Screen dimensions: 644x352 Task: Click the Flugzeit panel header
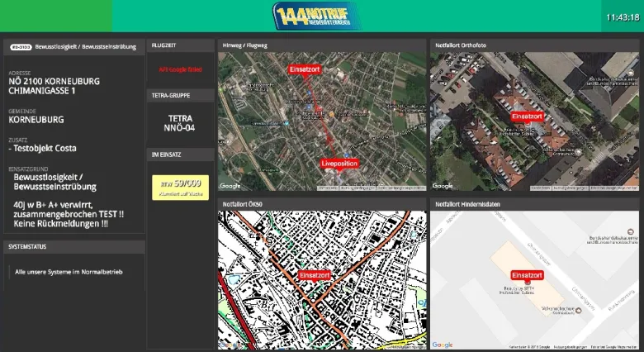click(x=180, y=47)
